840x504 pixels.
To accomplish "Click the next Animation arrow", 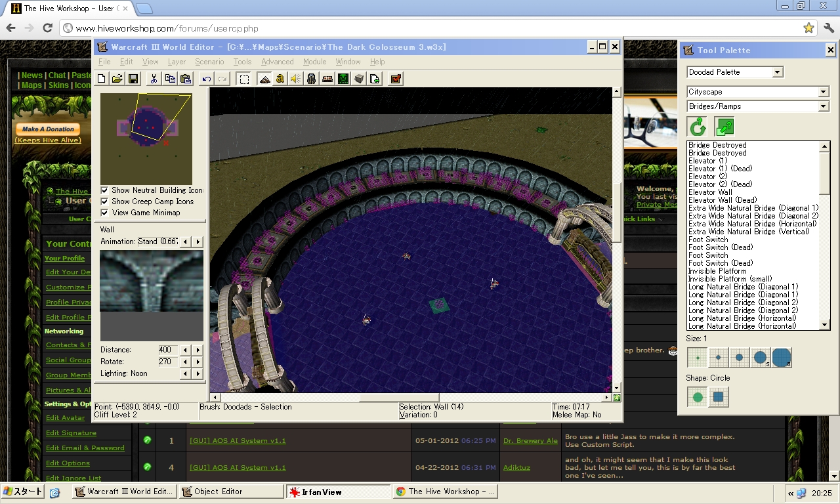I will (198, 241).
